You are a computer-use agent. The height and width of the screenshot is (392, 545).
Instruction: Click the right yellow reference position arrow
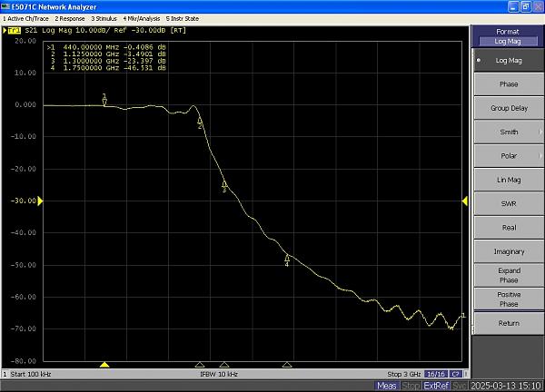tap(465, 201)
